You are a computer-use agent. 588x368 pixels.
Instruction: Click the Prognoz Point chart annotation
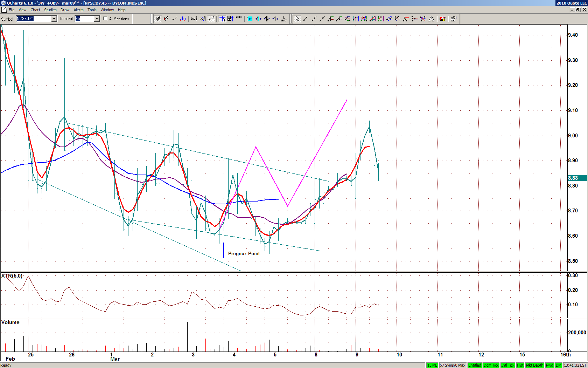(x=244, y=253)
